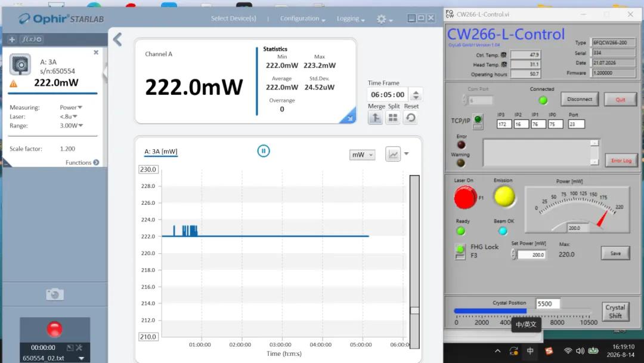Click the Port field showing 23

click(x=576, y=124)
